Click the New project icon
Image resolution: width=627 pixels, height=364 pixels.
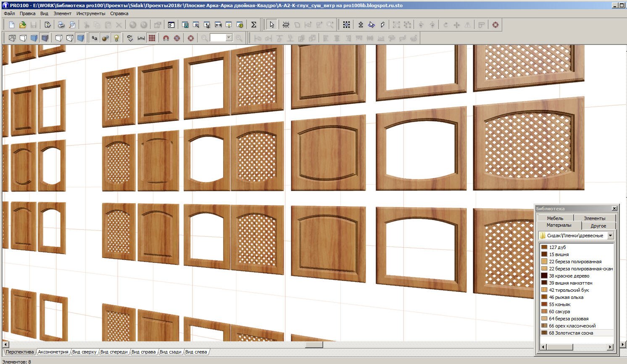point(12,25)
